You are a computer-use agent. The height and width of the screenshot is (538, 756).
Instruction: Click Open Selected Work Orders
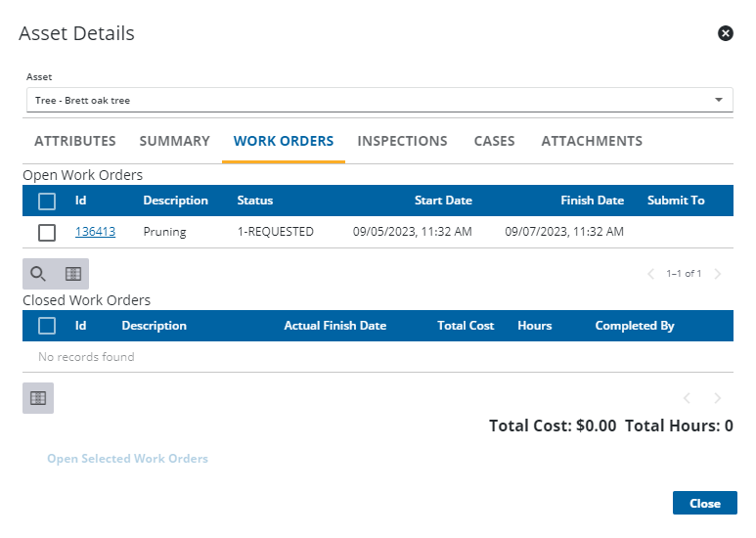127,459
